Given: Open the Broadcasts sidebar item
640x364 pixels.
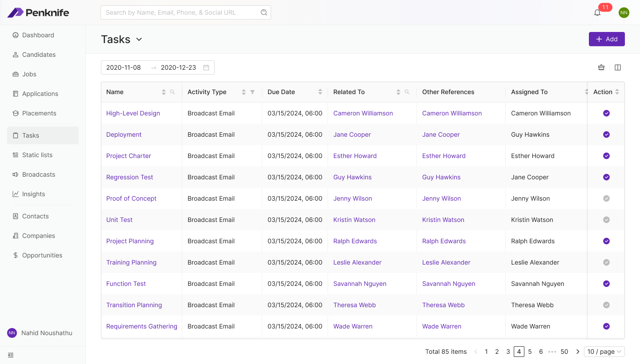Looking at the screenshot, I should [x=43, y=174].
